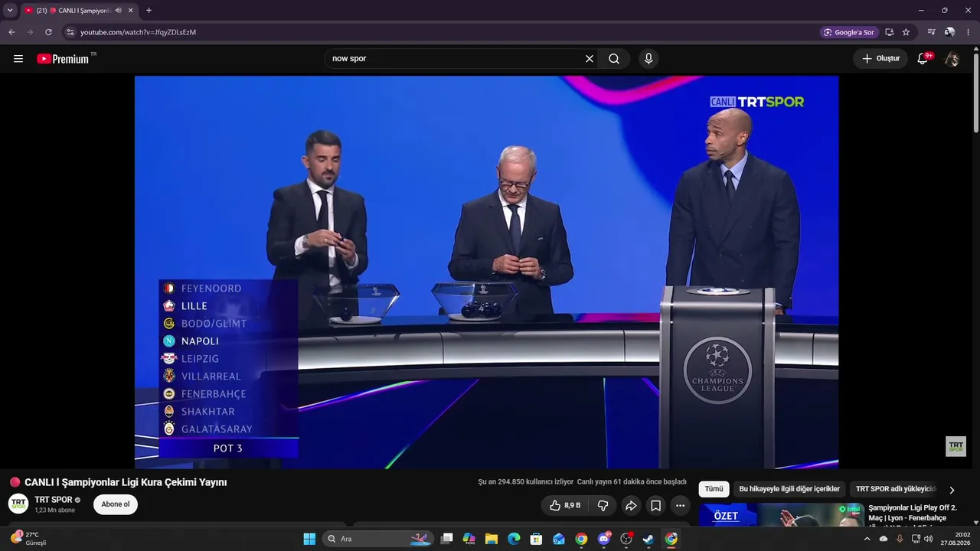Open more actions three-dot menu under video

(x=681, y=505)
